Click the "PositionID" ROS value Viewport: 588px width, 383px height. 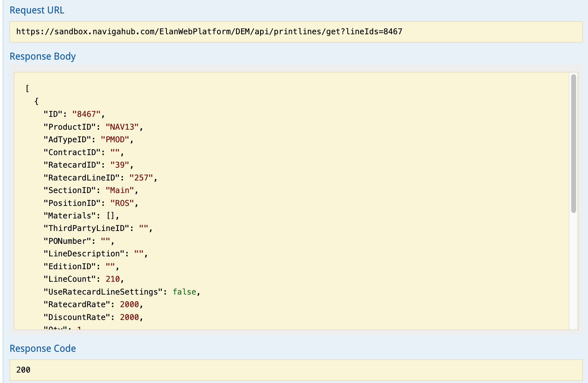[x=122, y=203]
